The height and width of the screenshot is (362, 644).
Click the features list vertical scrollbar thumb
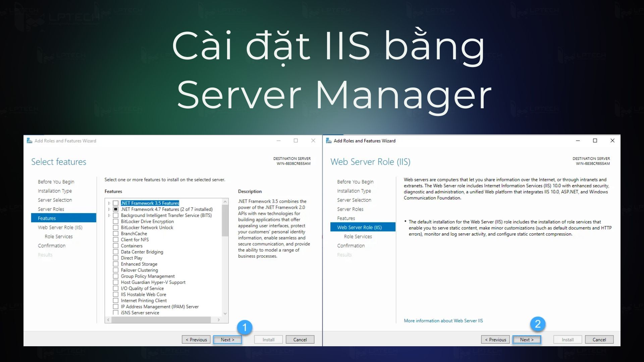pyautogui.click(x=225, y=221)
